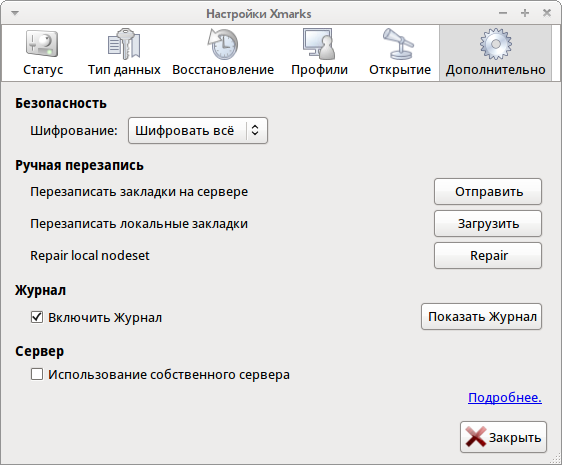
Task: Follow the Подробнее link
Action: tap(505, 397)
